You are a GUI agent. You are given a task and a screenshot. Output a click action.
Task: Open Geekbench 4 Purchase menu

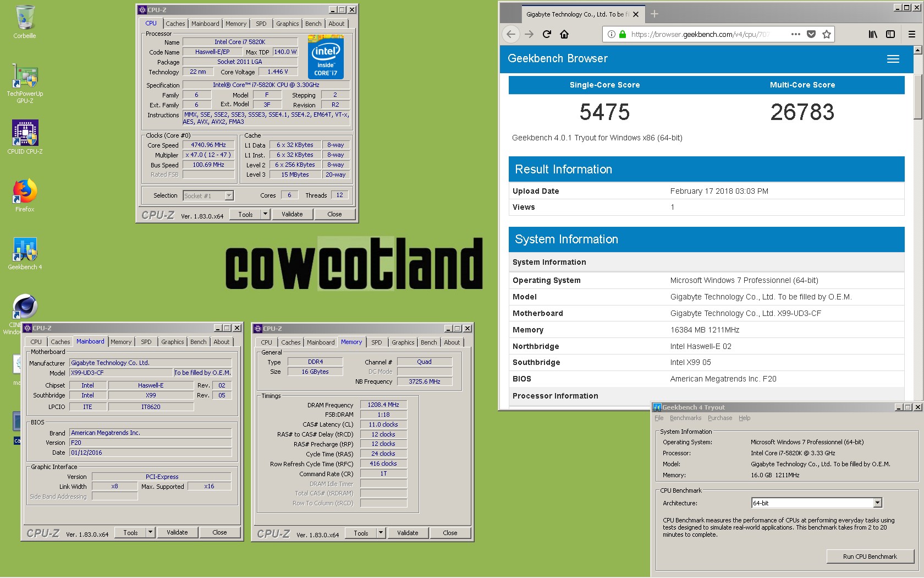pyautogui.click(x=720, y=418)
